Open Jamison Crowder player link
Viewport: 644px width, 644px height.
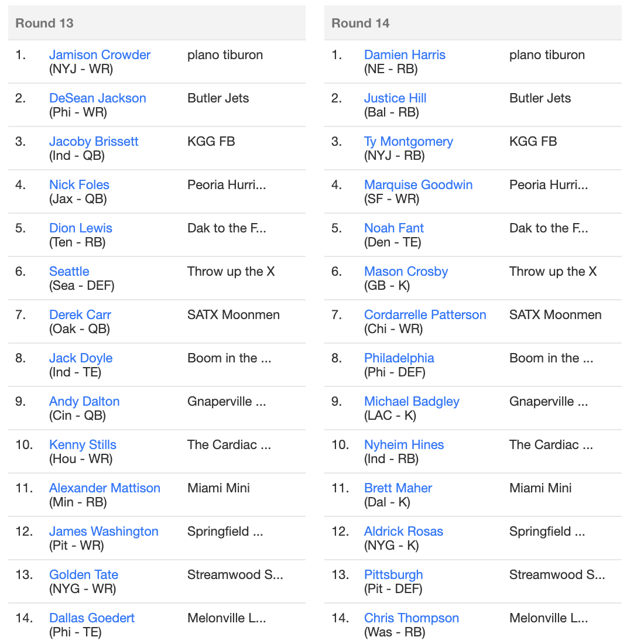click(100, 55)
